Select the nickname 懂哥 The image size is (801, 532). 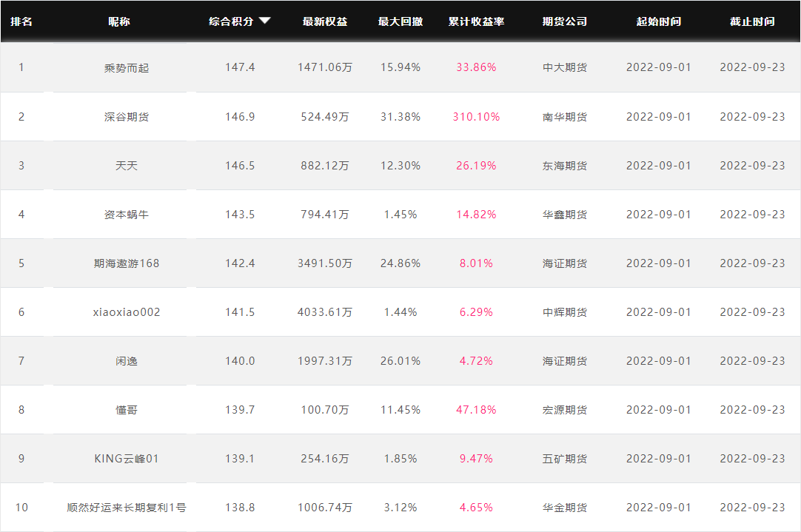[x=126, y=410]
